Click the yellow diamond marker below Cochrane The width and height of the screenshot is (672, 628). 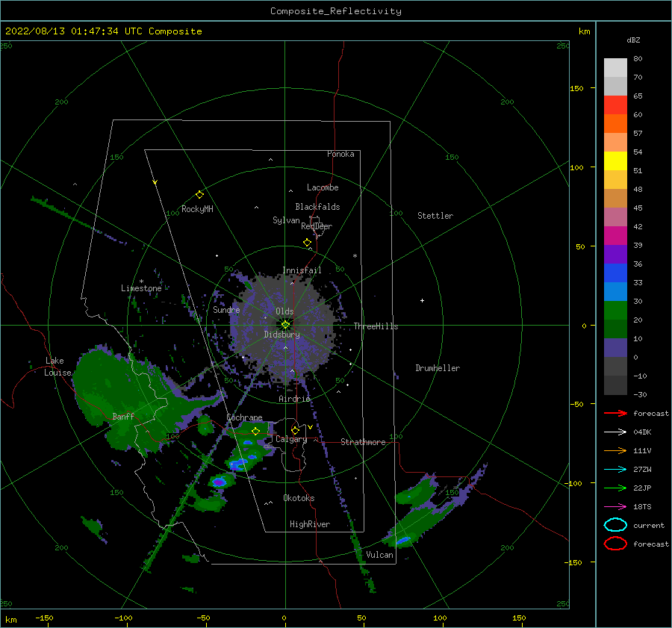pos(255,431)
